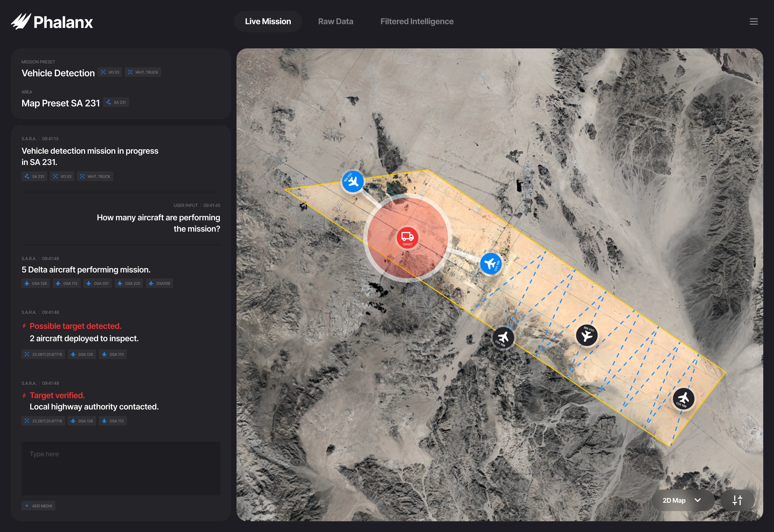Image resolution: width=774 pixels, height=532 pixels.
Task: Open the Filtered Intelligence tab
Action: 417,21
